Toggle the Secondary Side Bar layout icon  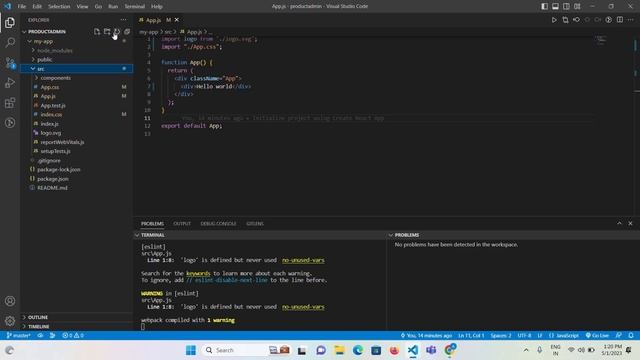point(566,6)
